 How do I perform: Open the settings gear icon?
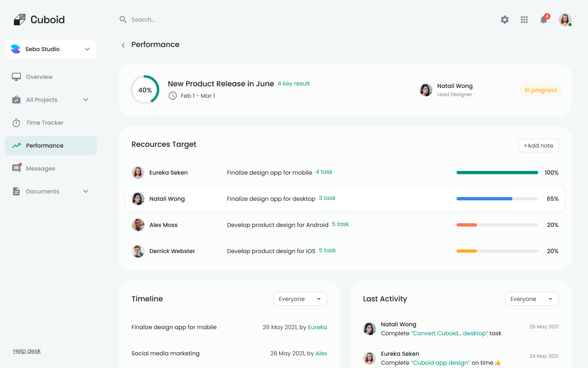tap(505, 20)
